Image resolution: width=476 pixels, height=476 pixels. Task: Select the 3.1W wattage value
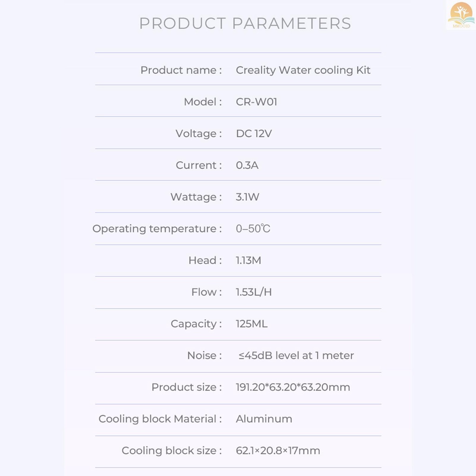click(247, 197)
